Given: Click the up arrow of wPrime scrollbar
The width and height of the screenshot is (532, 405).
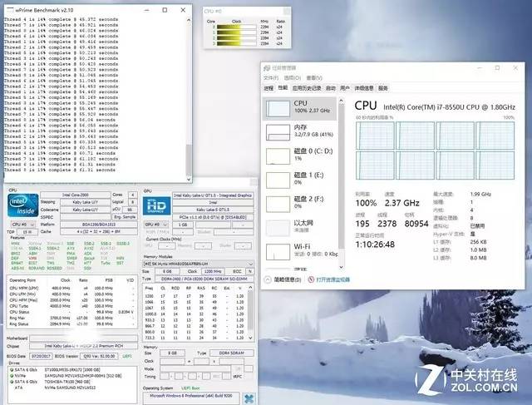Looking at the screenshot, I should point(189,20).
